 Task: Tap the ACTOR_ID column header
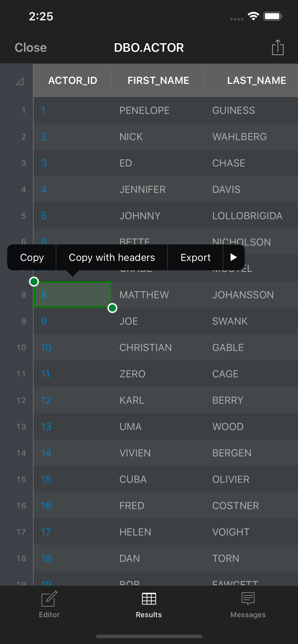pyautogui.click(x=73, y=80)
